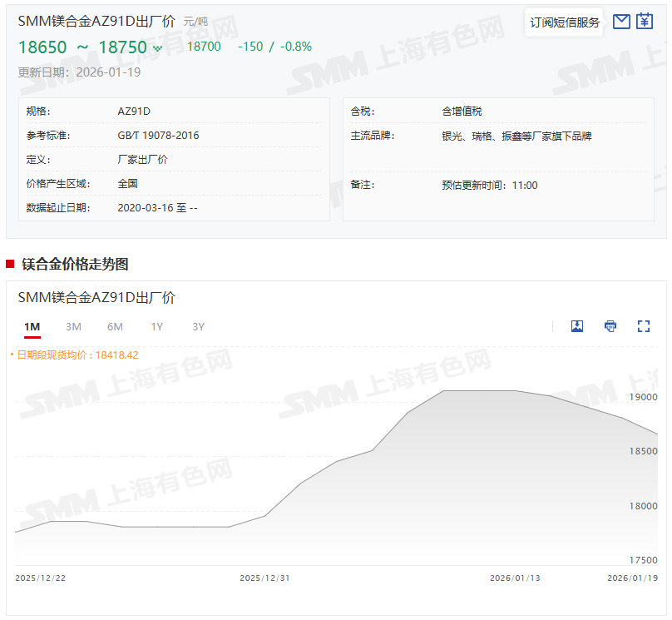Viewport: 672px width, 620px height.
Task: Click the 2026/01/13 date on chart axis
Action: pyautogui.click(x=515, y=578)
